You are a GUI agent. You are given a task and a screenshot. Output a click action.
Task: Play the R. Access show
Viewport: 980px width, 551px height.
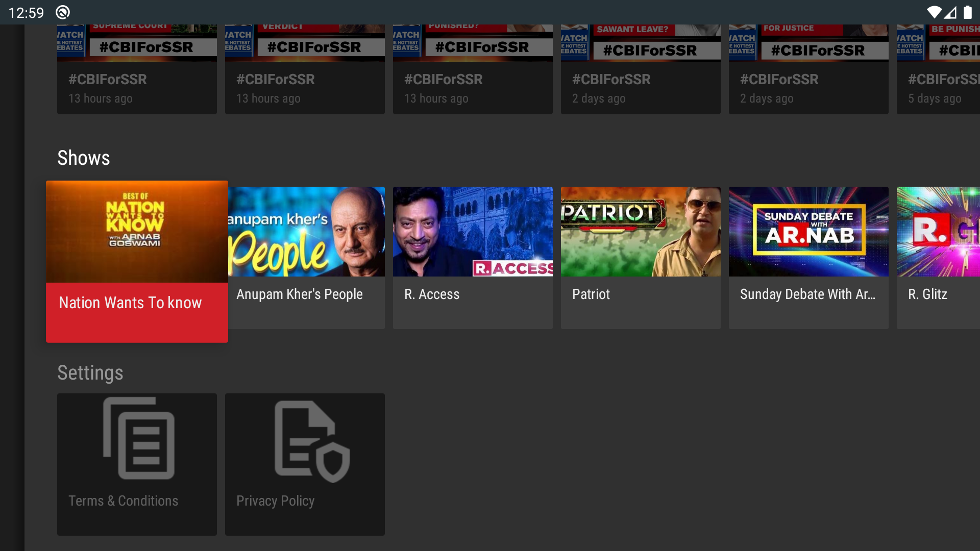click(x=473, y=231)
